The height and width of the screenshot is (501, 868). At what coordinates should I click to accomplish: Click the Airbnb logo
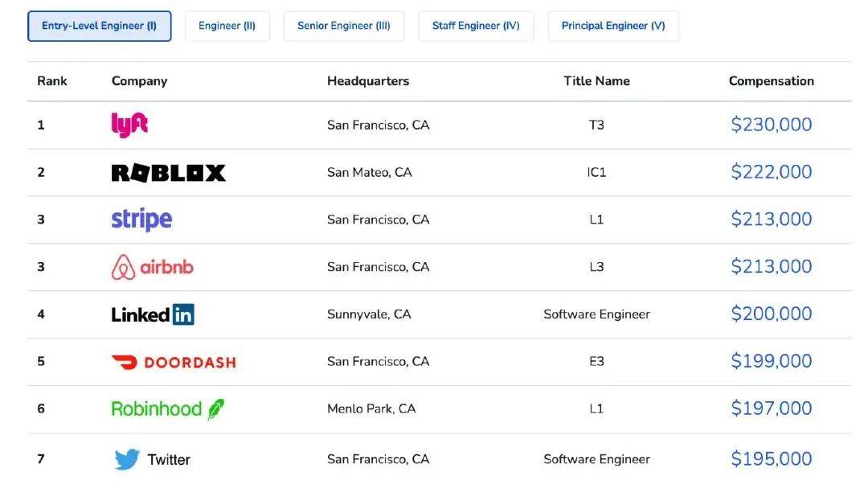click(152, 267)
